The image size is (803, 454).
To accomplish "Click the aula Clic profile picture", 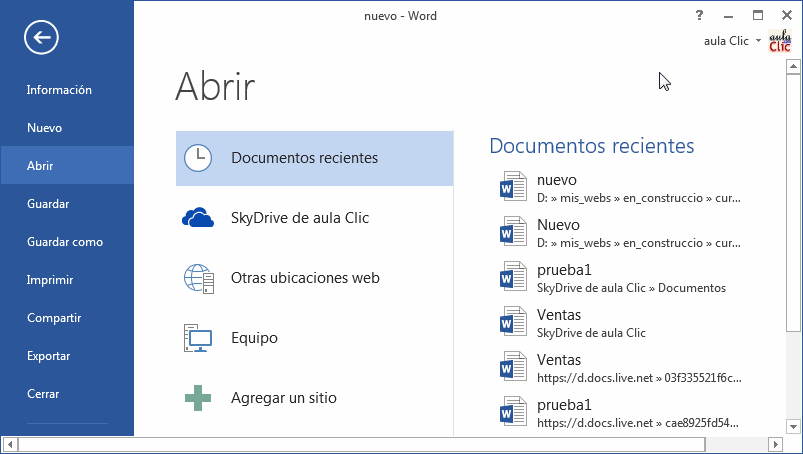I will (x=780, y=41).
